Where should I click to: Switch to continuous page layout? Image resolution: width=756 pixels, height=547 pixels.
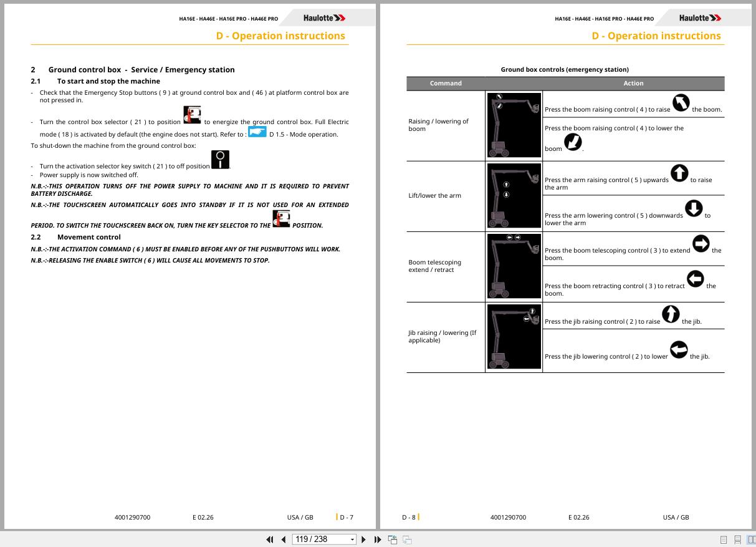tap(737, 540)
